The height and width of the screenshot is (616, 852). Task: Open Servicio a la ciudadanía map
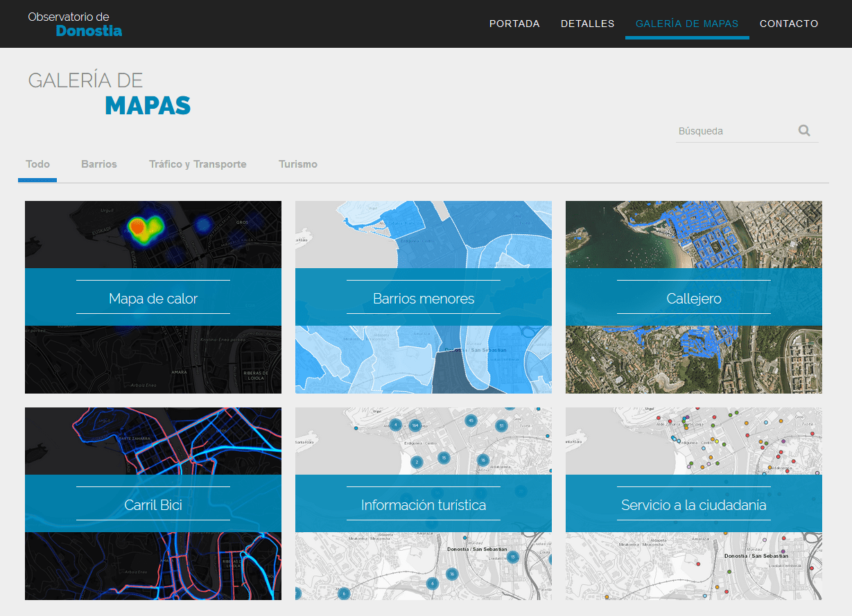click(x=694, y=504)
